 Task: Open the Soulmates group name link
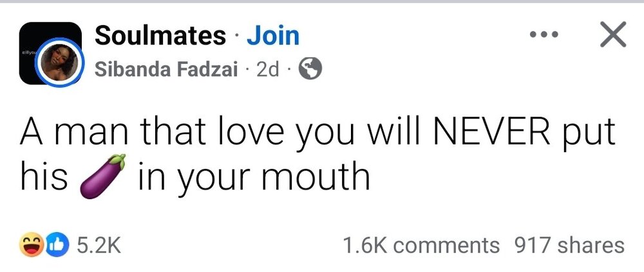point(160,36)
